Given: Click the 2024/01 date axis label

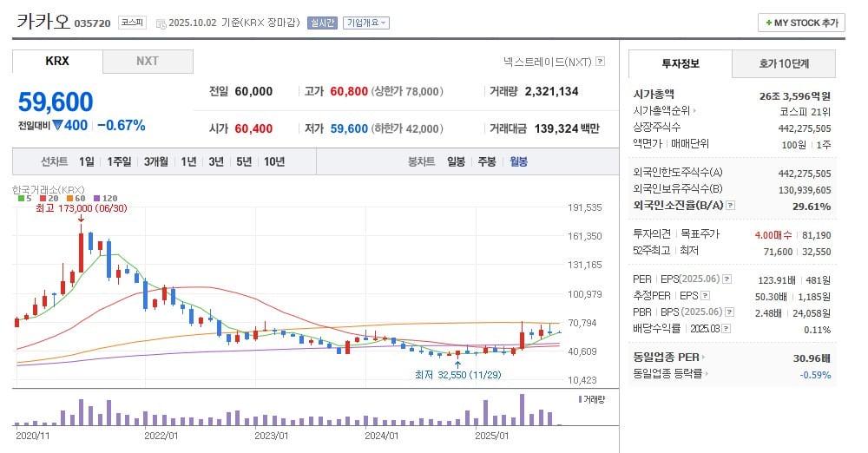Looking at the screenshot, I should click(x=381, y=436).
